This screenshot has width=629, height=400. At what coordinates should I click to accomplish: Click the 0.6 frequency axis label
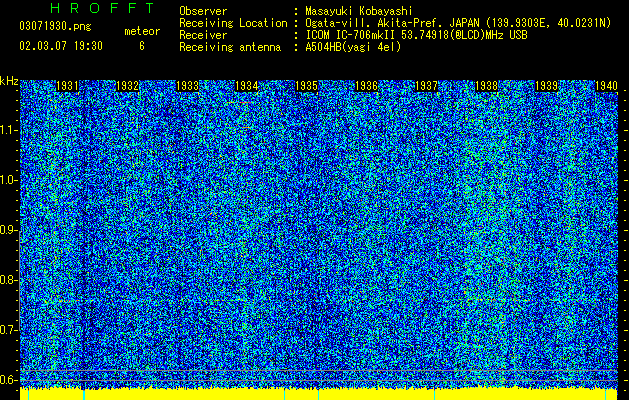(x=8, y=380)
